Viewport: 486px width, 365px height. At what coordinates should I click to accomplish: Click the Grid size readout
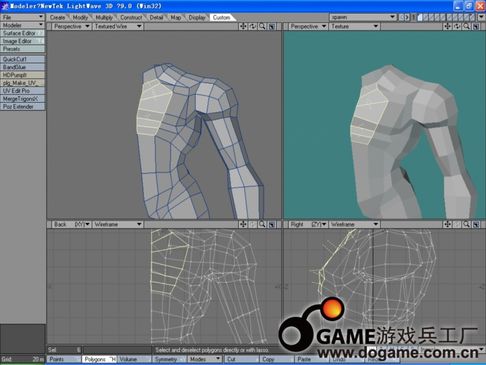click(22, 359)
